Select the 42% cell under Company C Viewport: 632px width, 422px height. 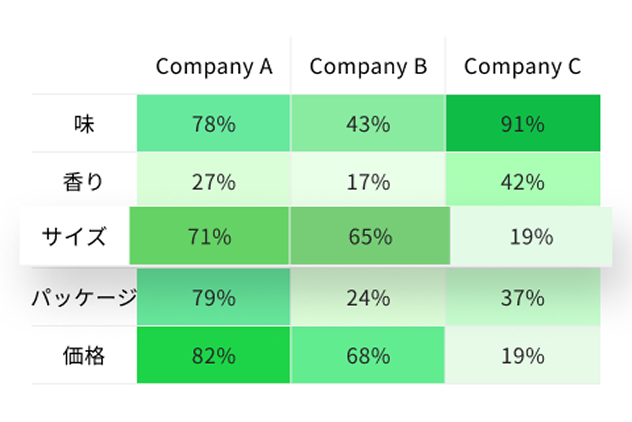pyautogui.click(x=522, y=182)
